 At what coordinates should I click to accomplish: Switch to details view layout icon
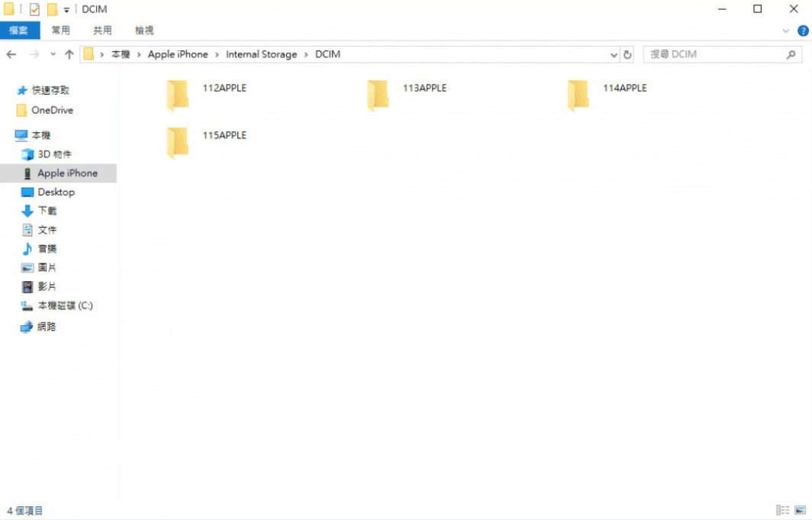pos(782,510)
